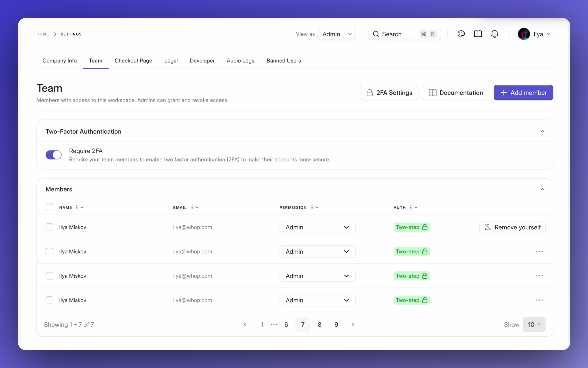
Task: Click the drag handle icon next to the EMAIL column
Action: [x=192, y=207]
